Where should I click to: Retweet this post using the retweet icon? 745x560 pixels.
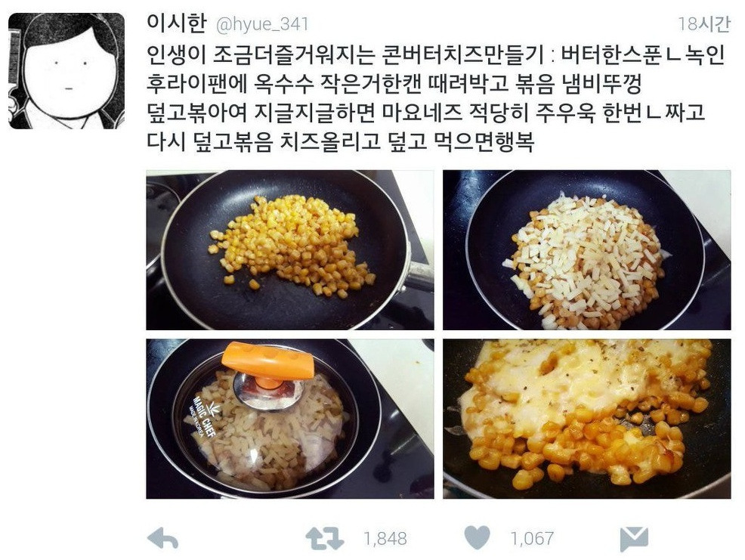324,539
